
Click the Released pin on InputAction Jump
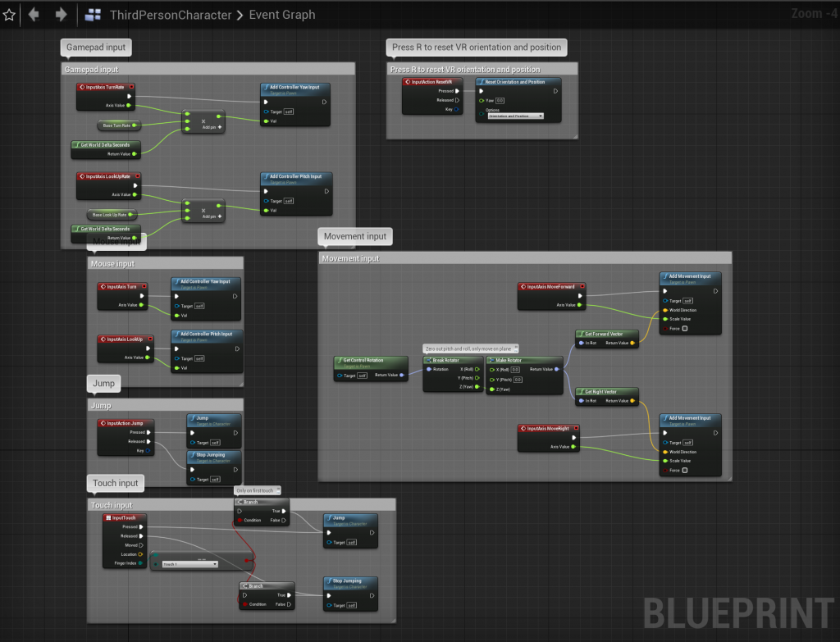click(x=148, y=441)
